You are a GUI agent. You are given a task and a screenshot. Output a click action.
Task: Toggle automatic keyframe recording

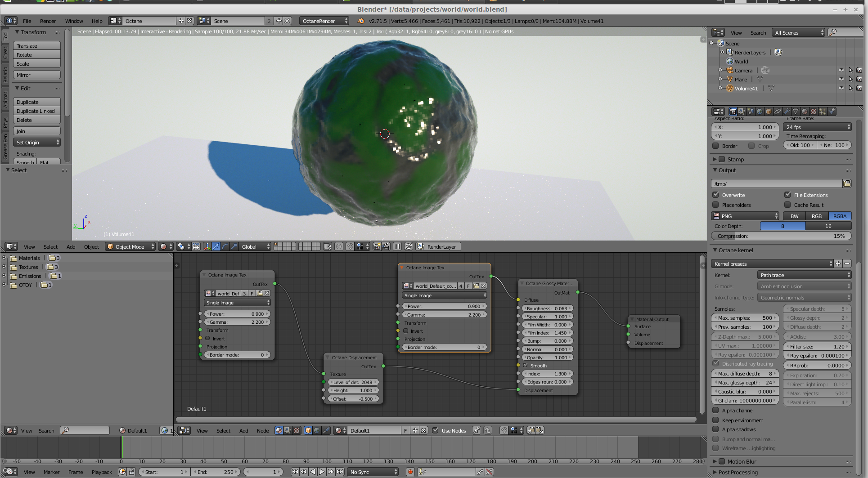tap(410, 472)
